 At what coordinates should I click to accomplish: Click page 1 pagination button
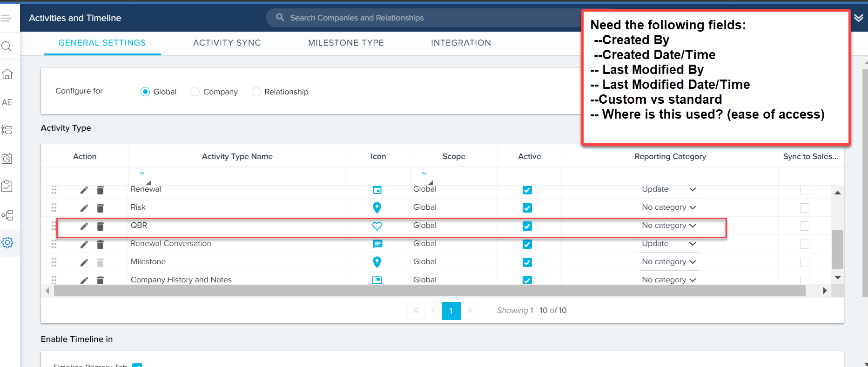pos(451,311)
